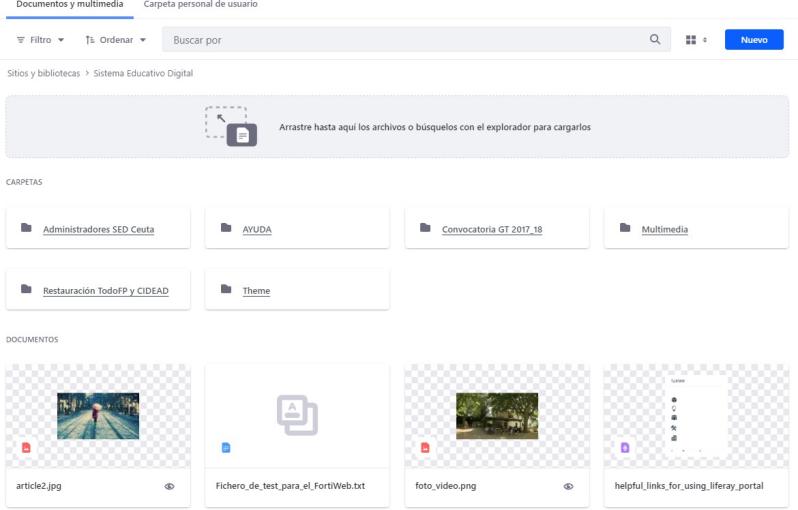Open the helpful_links_for_using_liferay_portal preview
The height and width of the screenshot is (510, 798).
697,416
